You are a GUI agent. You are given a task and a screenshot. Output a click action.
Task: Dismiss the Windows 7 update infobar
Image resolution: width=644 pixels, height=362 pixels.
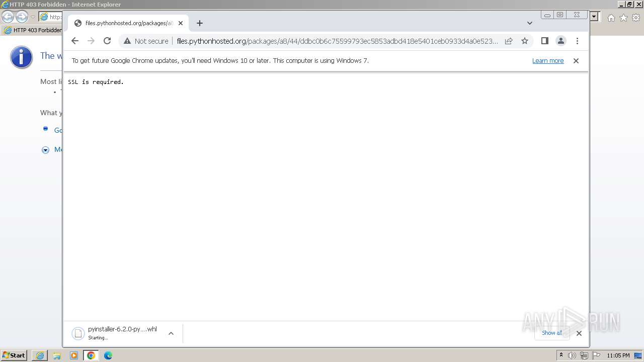tap(576, 60)
